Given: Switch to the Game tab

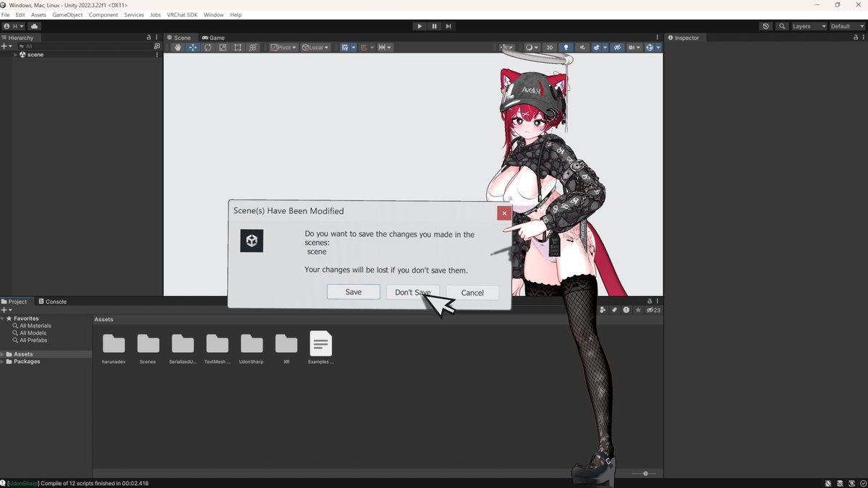Looking at the screenshot, I should [x=213, y=38].
